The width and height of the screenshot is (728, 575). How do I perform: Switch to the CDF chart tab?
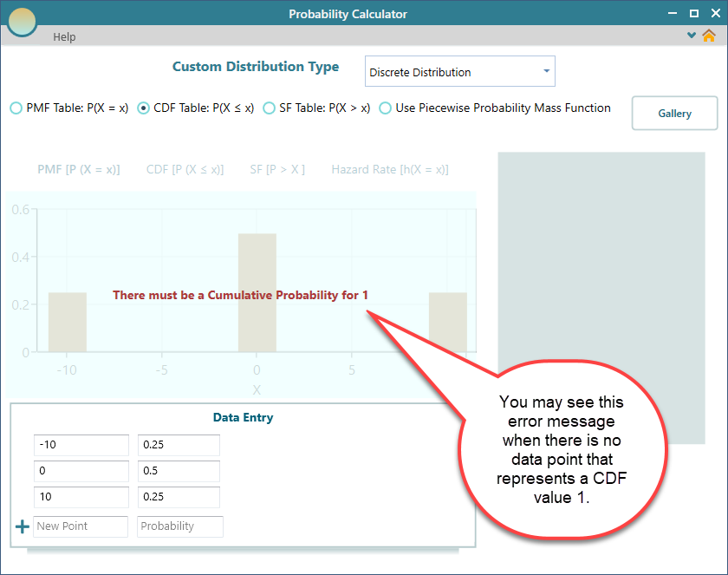click(x=185, y=170)
